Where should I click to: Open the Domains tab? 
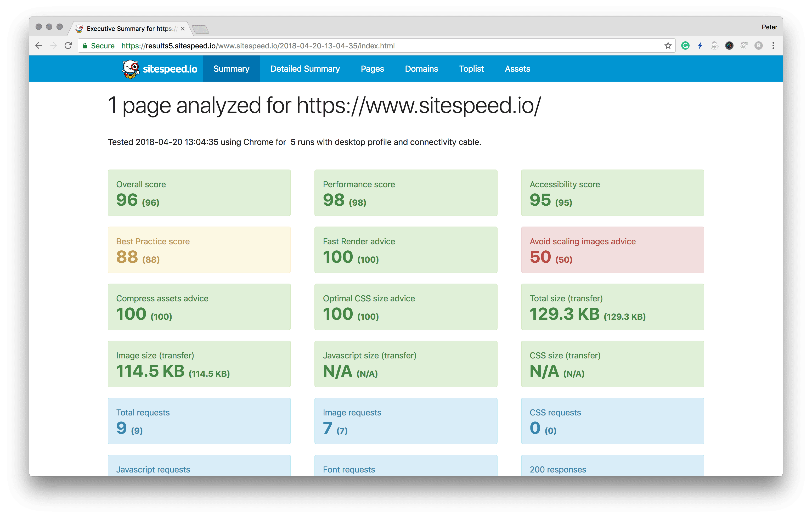pyautogui.click(x=421, y=69)
